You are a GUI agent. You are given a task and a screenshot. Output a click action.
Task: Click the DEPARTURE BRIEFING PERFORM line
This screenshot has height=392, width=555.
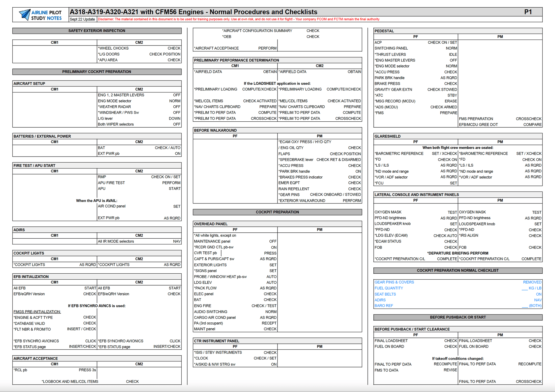(458, 253)
